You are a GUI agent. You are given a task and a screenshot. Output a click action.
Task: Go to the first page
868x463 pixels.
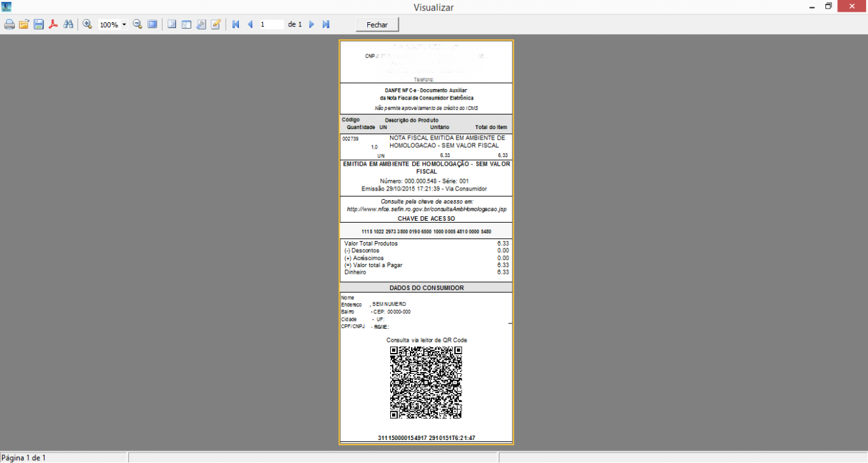point(236,24)
